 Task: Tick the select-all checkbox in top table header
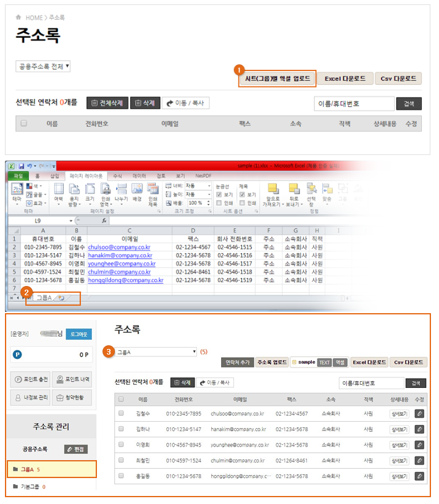pyautogui.click(x=24, y=124)
